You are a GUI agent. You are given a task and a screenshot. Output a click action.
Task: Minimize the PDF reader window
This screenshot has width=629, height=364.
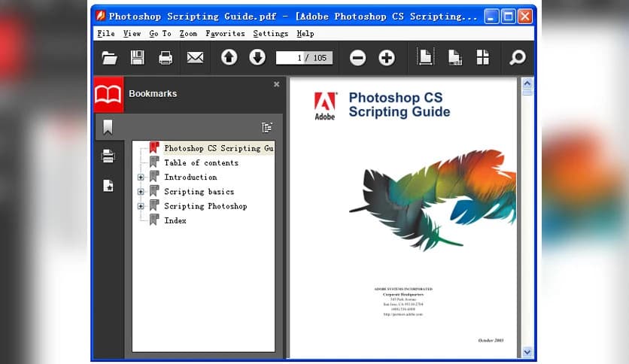click(x=491, y=17)
